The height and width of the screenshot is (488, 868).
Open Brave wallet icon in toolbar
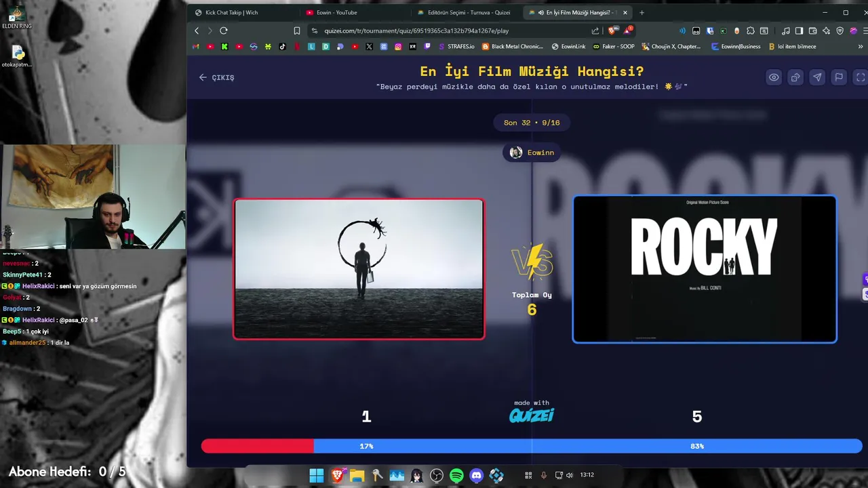point(812,30)
